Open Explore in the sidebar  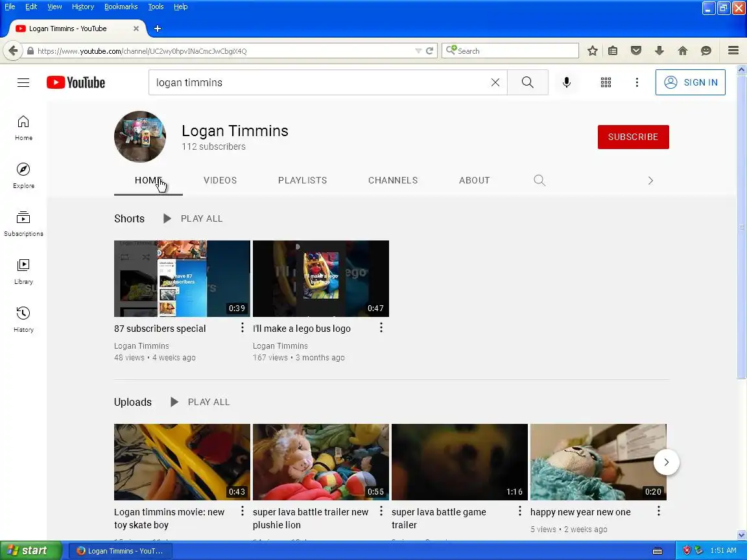(23, 176)
